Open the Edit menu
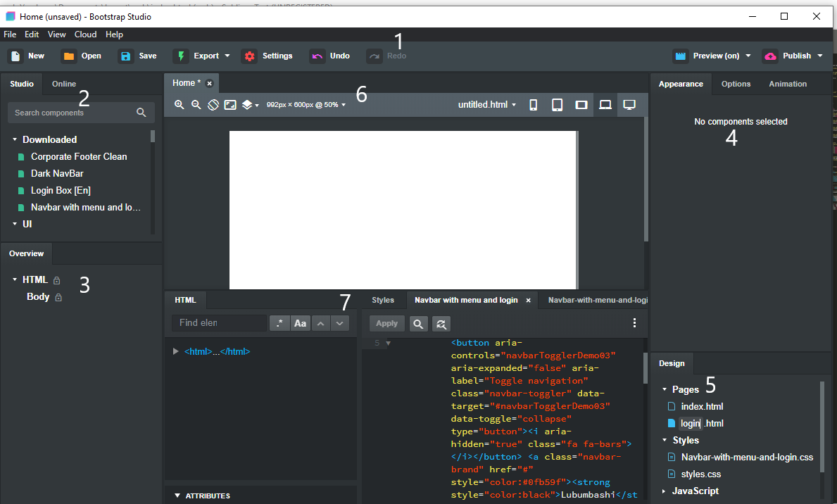 coord(32,34)
